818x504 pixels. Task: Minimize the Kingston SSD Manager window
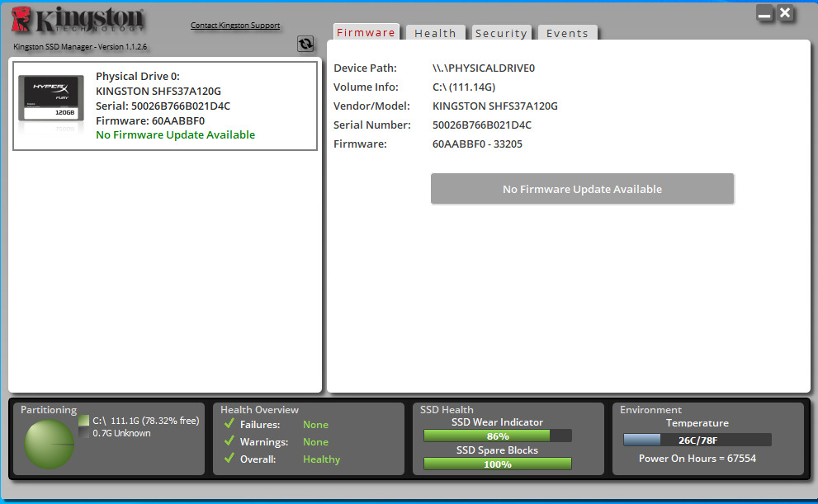764,13
